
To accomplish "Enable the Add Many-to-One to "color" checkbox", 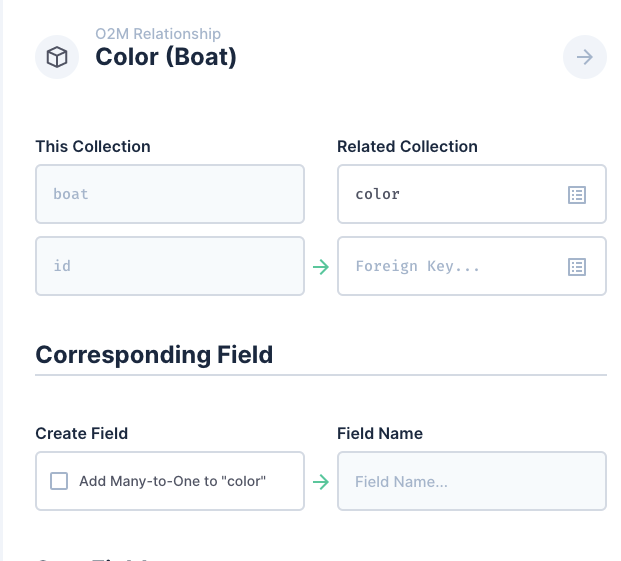I will [x=59, y=481].
